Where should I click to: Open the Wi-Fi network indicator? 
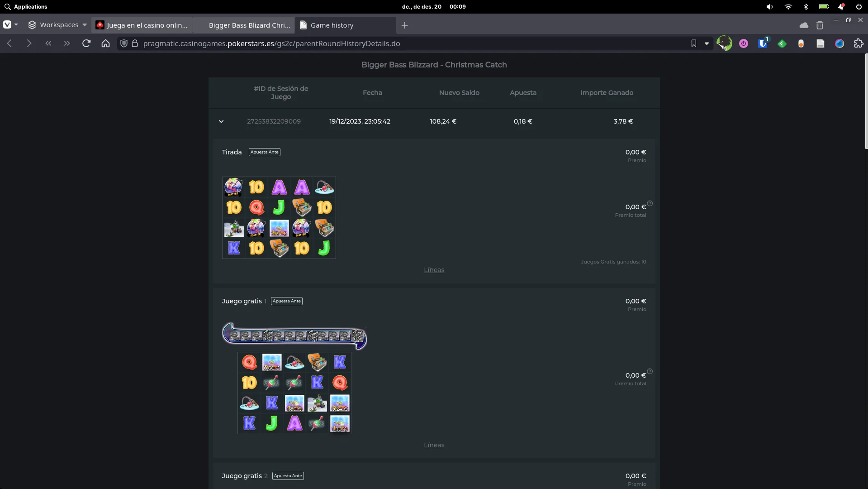click(x=788, y=7)
